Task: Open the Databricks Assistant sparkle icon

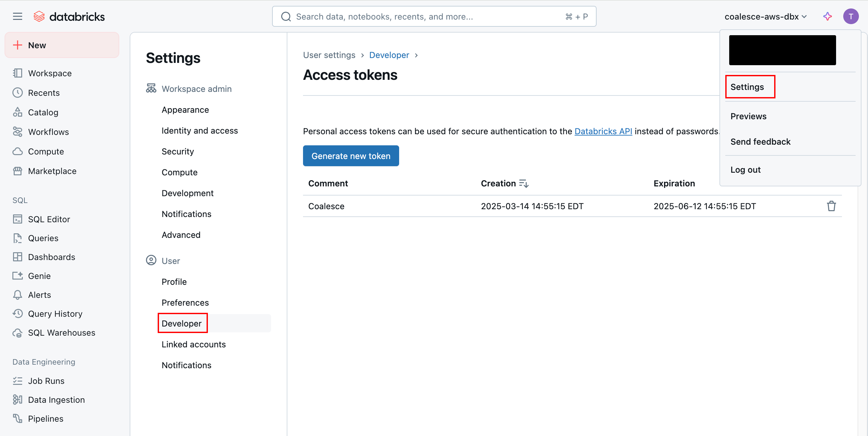Action: (827, 17)
